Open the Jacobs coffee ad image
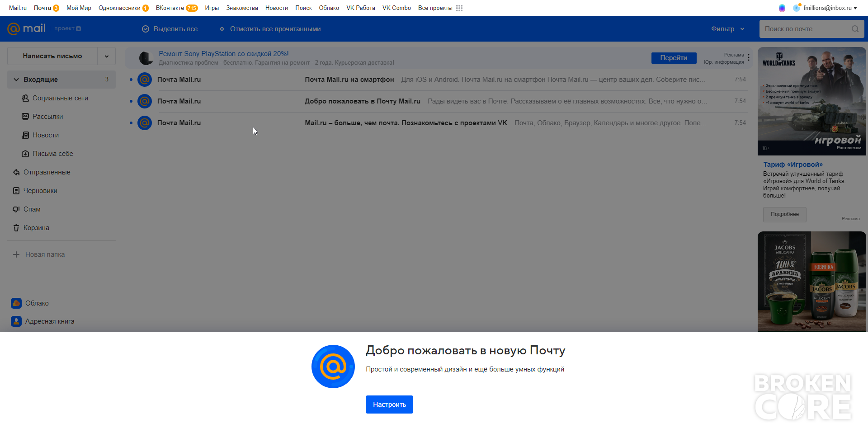 pyautogui.click(x=812, y=282)
